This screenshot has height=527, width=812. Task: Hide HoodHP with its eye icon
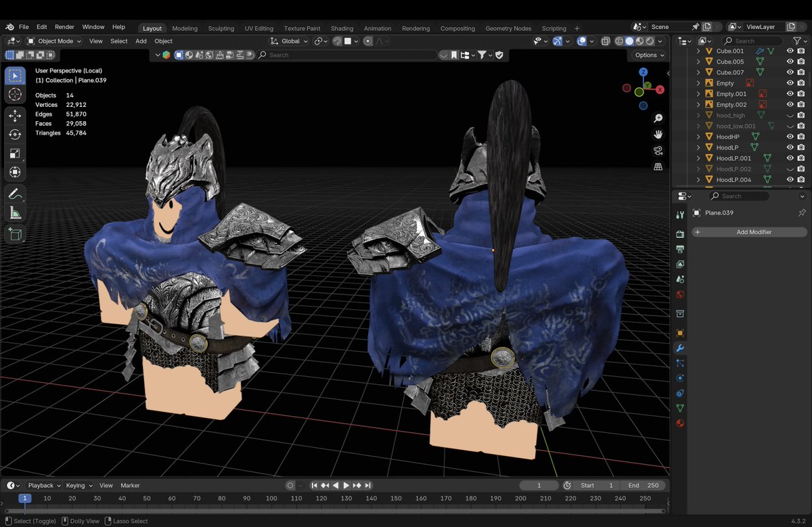790,137
